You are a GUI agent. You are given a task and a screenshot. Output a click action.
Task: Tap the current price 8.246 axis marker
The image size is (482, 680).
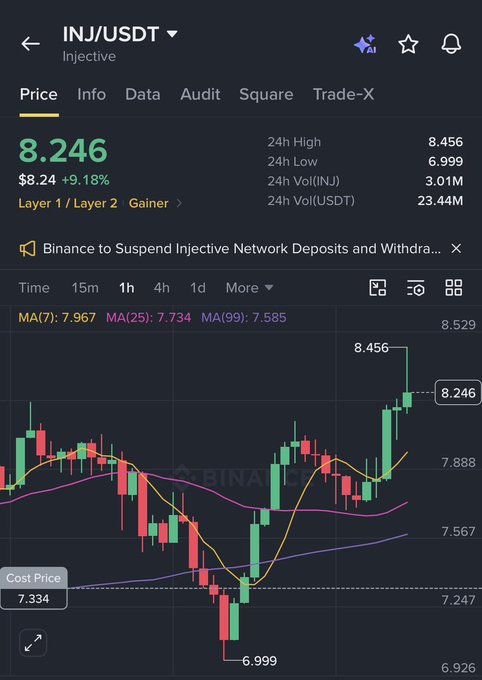pos(458,392)
